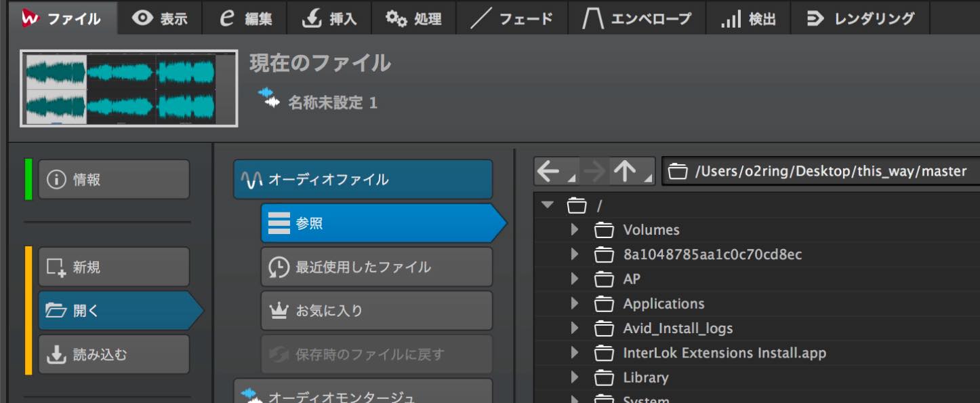
Task: Click the insert arrow icon on 挿入 tab
Action: point(312,18)
